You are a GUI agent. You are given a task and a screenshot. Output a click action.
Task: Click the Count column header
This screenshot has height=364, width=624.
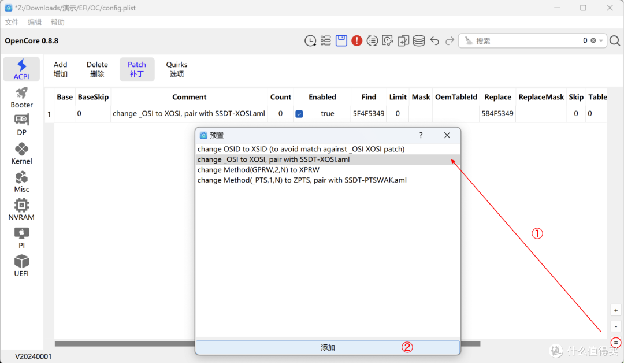281,97
